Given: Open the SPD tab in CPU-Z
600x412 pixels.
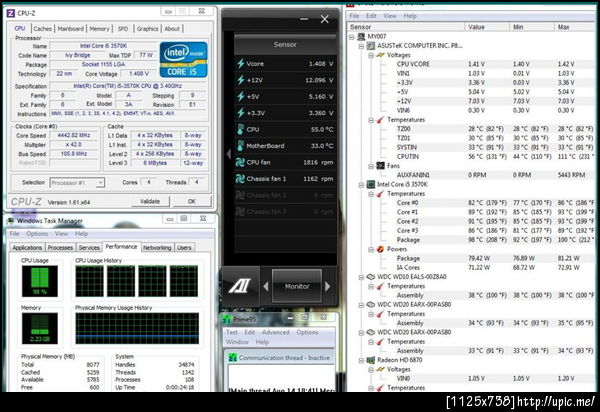Looking at the screenshot, I should 122,29.
